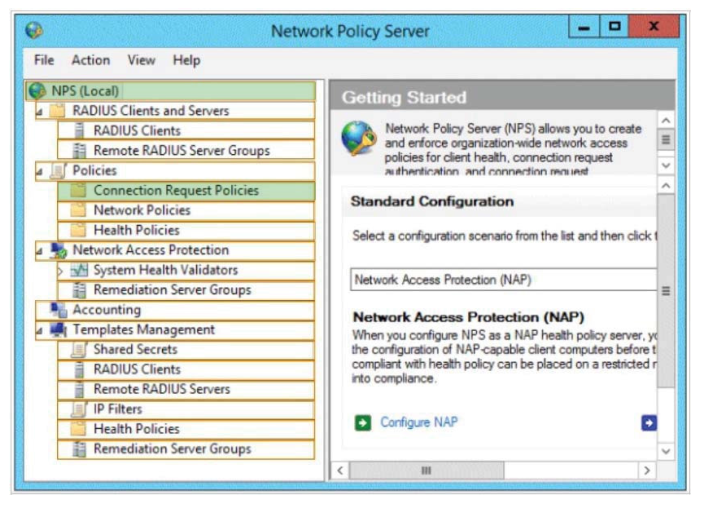Click the server icon beside the RADIUS Clients row under RADIUS Clients and Servers
The width and height of the screenshot is (703, 509).
coord(79,131)
